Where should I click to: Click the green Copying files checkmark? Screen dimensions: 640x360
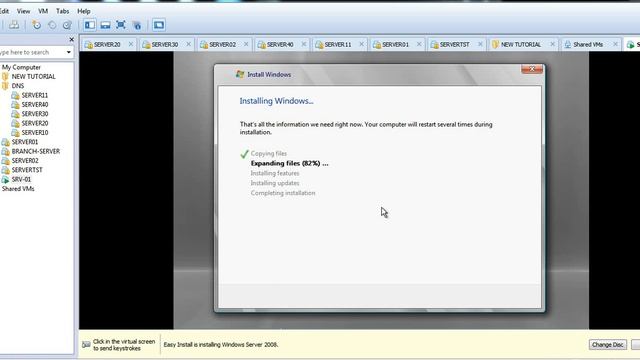[244, 154]
